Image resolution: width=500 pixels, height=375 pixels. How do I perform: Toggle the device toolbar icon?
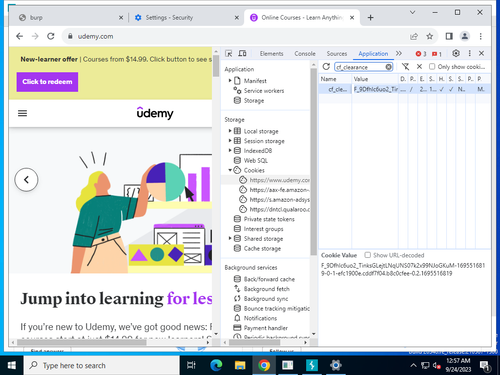pos(242,54)
